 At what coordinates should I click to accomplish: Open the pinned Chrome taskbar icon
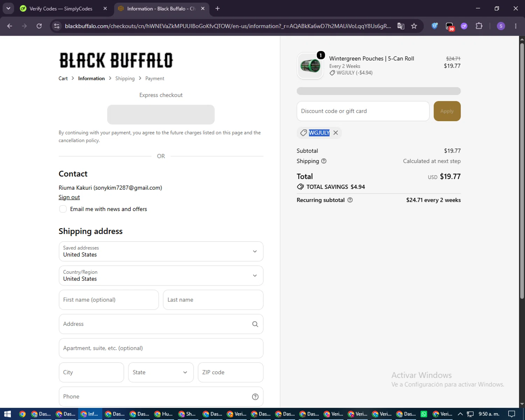click(x=22, y=414)
